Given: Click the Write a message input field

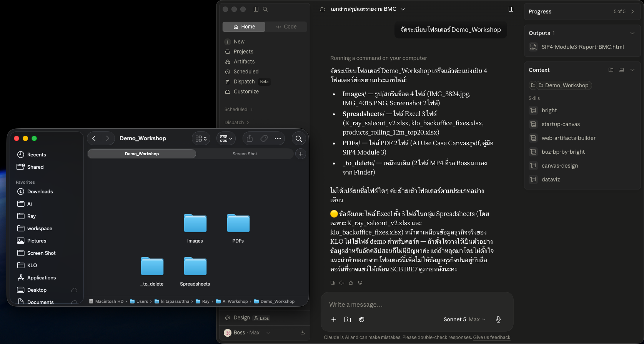Looking at the screenshot, I should pos(417,304).
